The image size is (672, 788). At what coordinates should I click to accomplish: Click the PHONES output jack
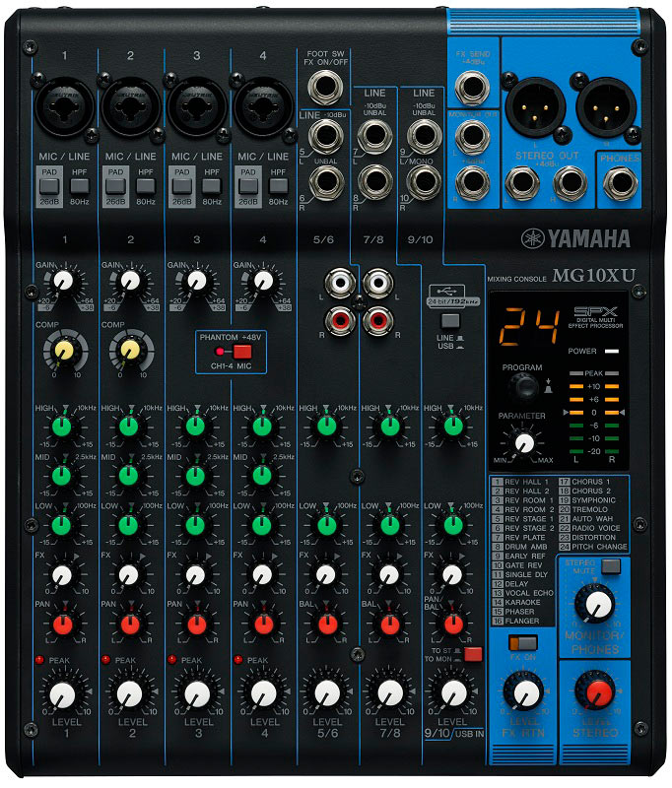click(619, 183)
